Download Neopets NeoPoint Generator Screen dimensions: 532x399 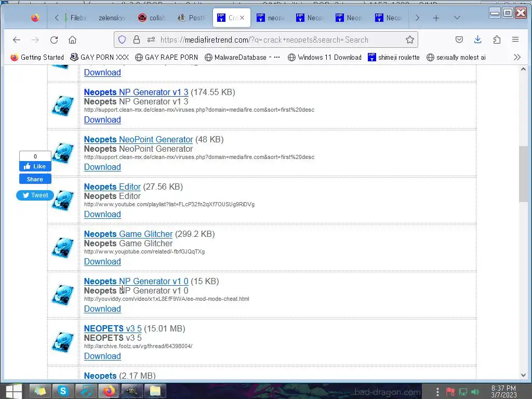pyautogui.click(x=102, y=167)
